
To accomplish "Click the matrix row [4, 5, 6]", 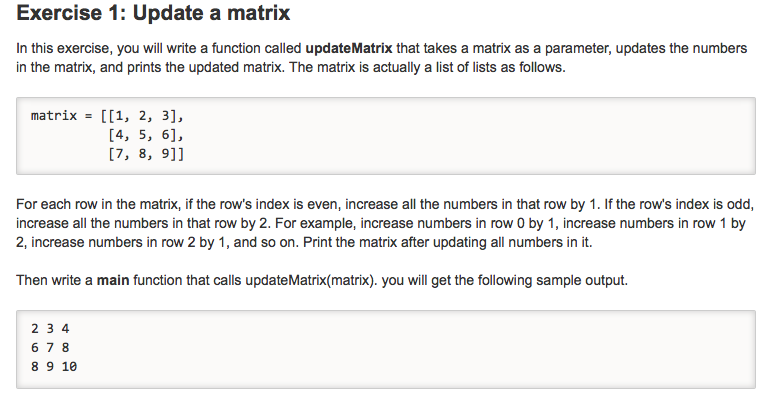I will (143, 135).
